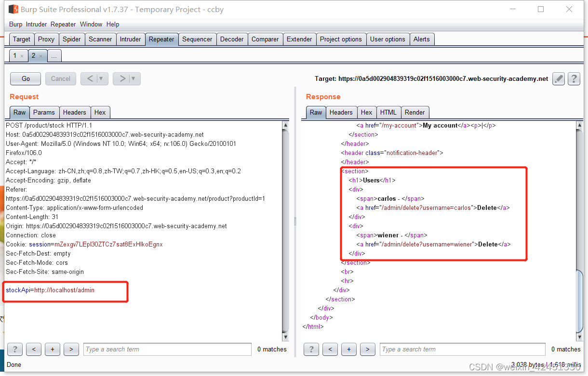
Task: Go forward in request history arrow
Action: coord(122,78)
